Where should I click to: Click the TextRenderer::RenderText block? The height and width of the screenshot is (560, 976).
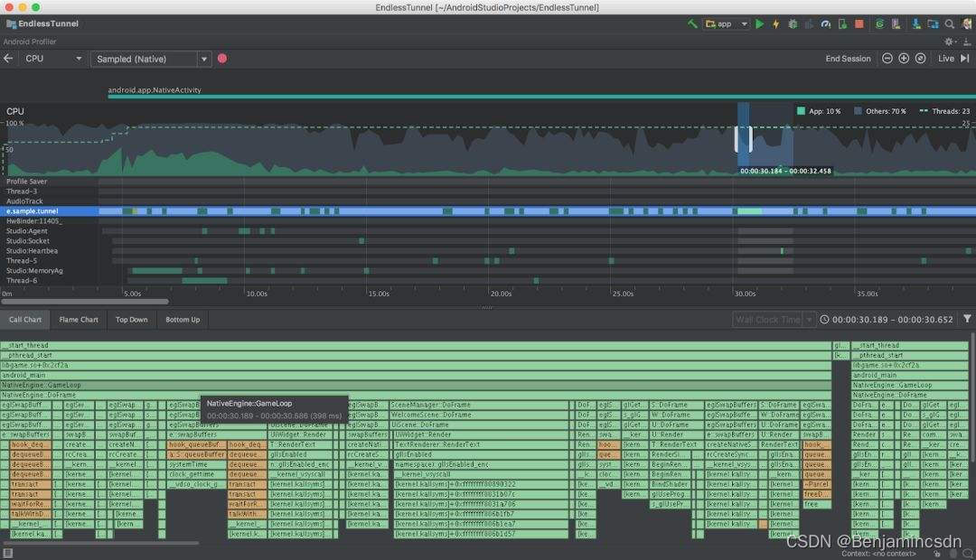pyautogui.click(x=481, y=445)
